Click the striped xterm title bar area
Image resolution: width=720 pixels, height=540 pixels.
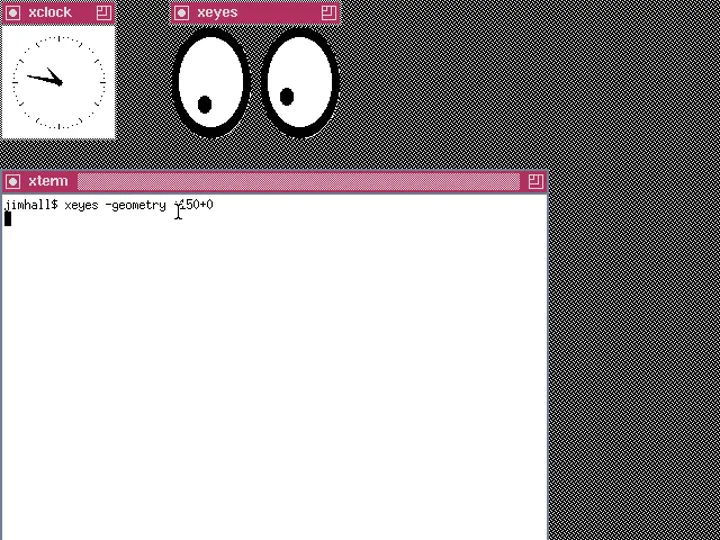(x=298, y=181)
